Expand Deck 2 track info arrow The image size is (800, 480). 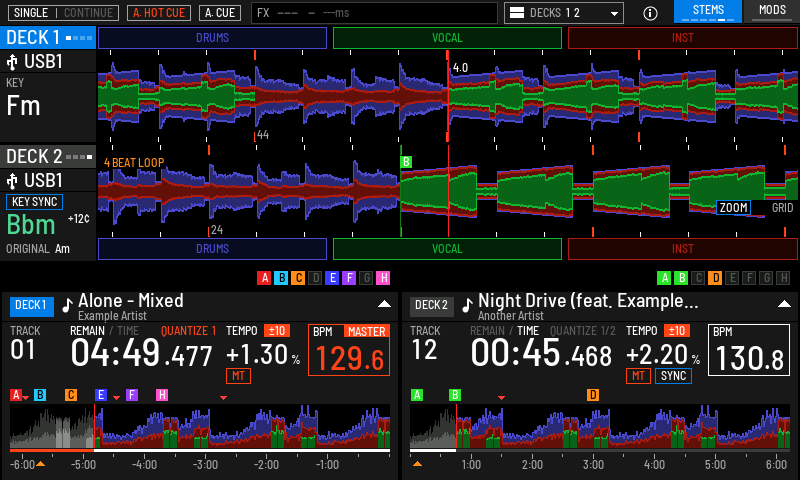click(784, 304)
